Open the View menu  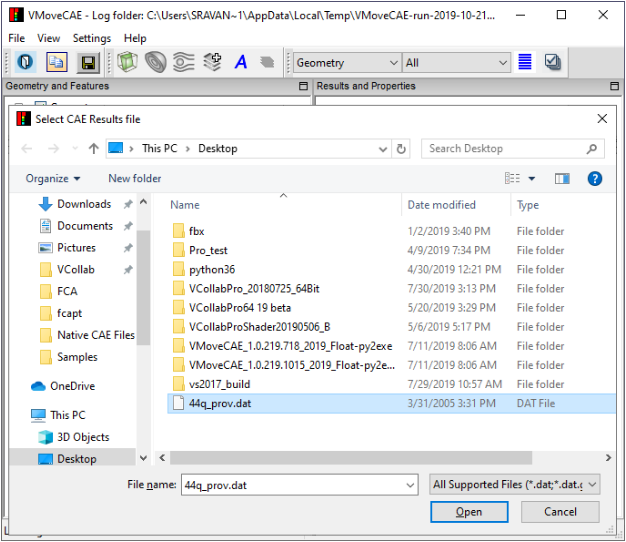tap(48, 38)
